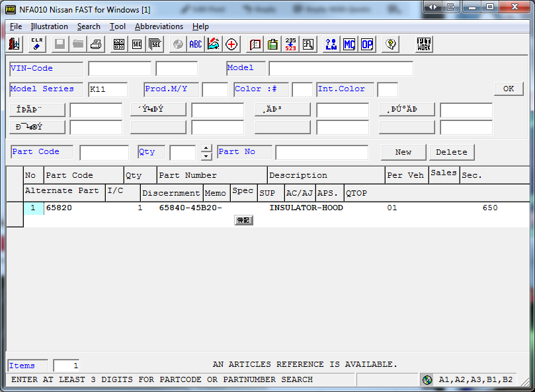The width and height of the screenshot is (535, 392).
Task: Open the Search menu
Action: click(89, 26)
